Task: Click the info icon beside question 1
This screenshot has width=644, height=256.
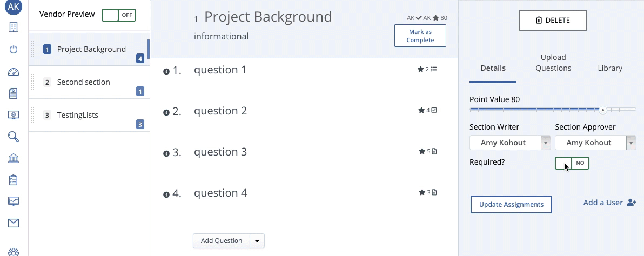Action: click(x=166, y=71)
